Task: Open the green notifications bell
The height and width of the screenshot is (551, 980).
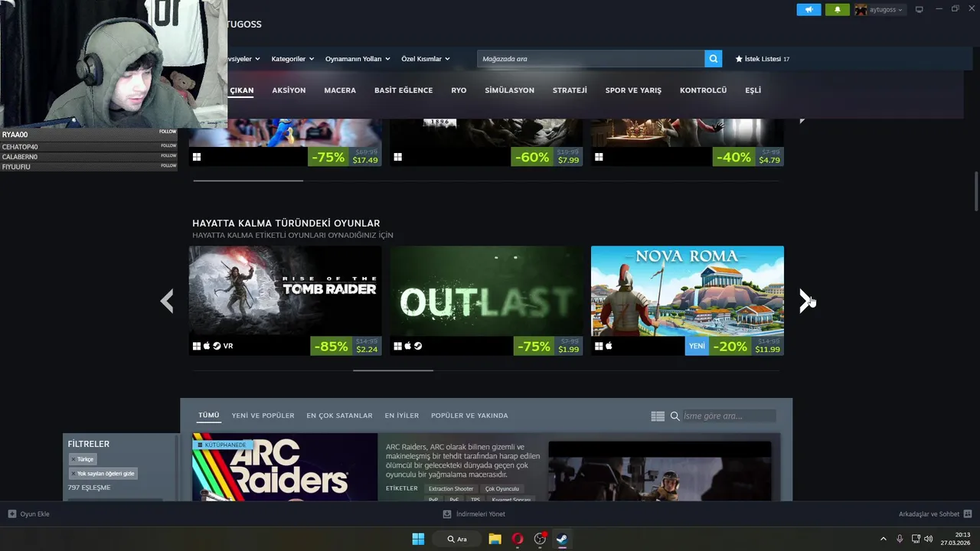Action: 837,10
